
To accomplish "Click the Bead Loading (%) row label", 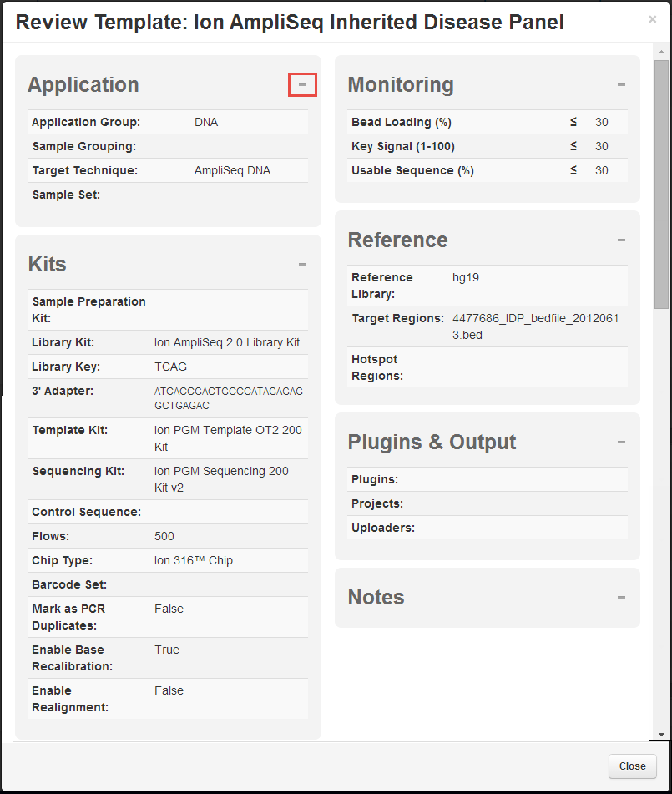I will (401, 122).
